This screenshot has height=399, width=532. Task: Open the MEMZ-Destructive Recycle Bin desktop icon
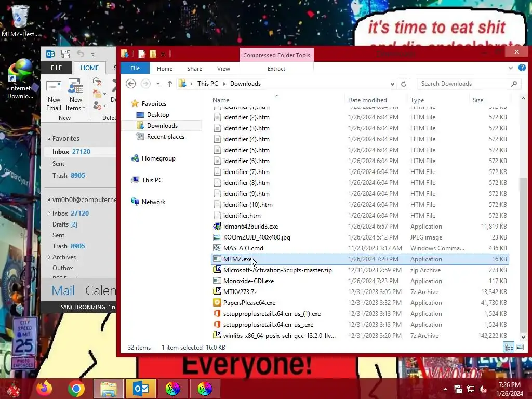pyautogui.click(x=20, y=21)
